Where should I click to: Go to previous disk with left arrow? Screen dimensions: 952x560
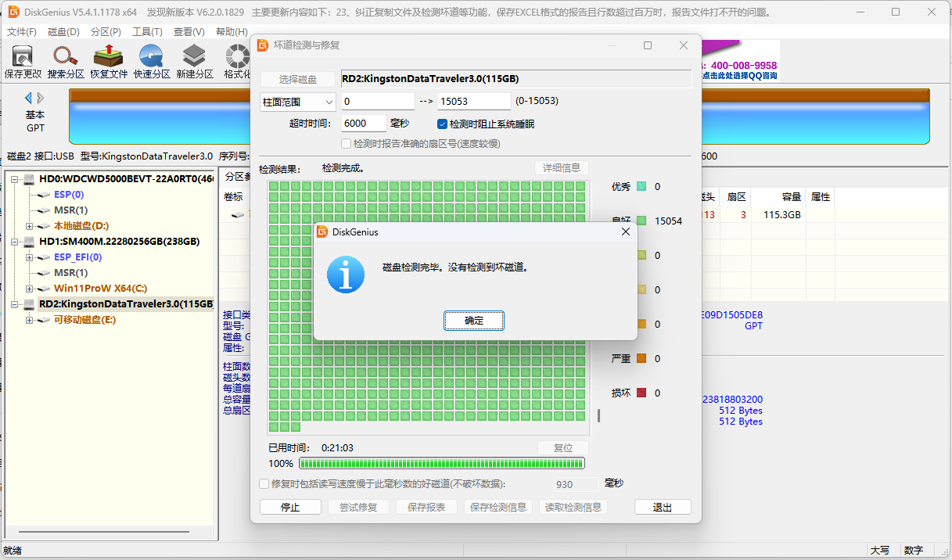coord(29,98)
